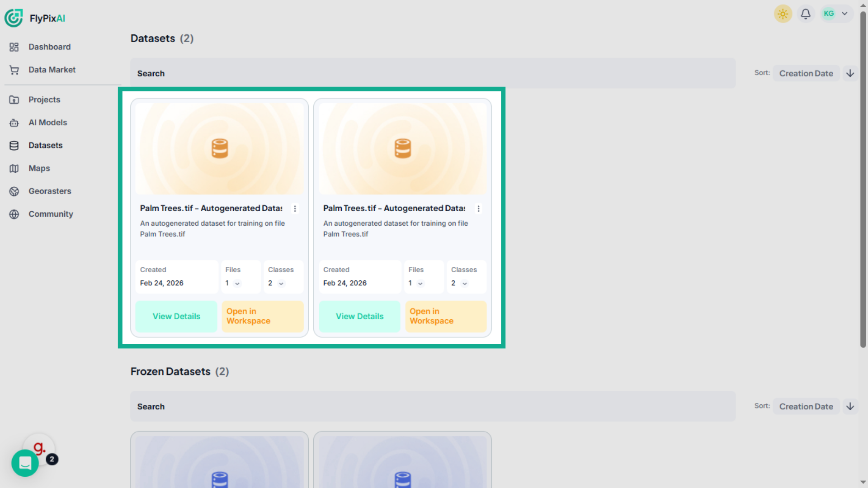The height and width of the screenshot is (488, 868).
Task: Focus the Datasets search field
Action: point(433,73)
